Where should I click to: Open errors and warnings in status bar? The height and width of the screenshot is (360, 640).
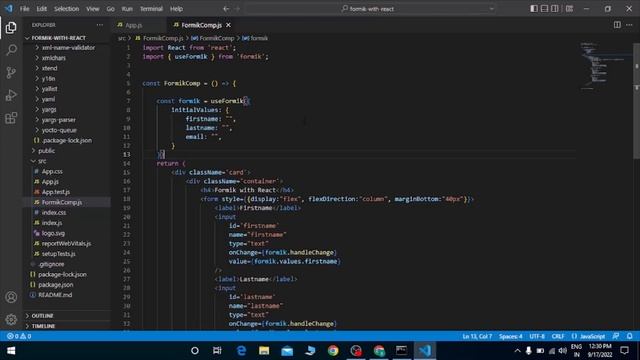click(x=19, y=336)
